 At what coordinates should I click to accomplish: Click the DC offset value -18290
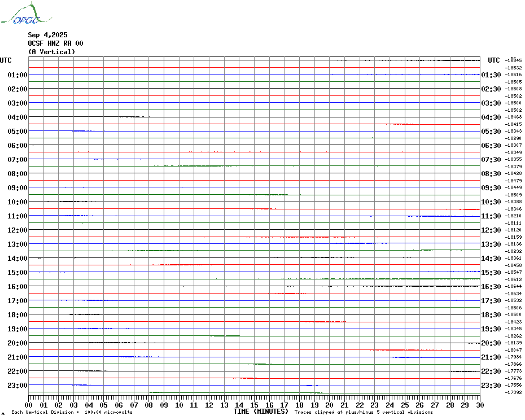(513, 138)
